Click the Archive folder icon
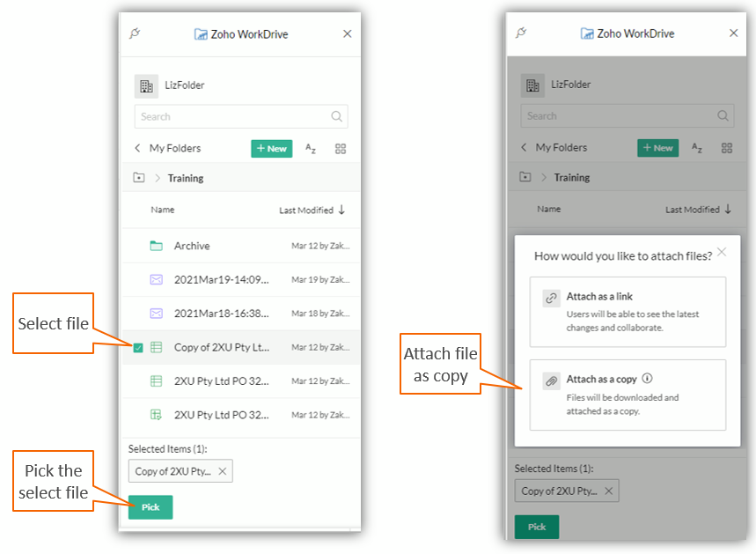The width and height of the screenshot is (756, 554). (x=156, y=246)
